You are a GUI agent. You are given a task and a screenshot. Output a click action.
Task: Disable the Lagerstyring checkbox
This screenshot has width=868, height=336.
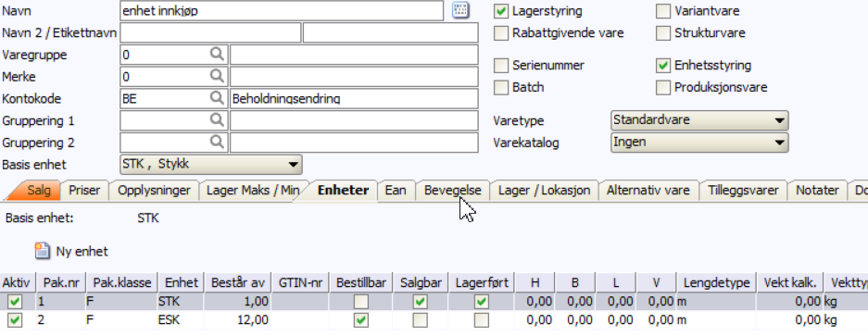pos(500,10)
